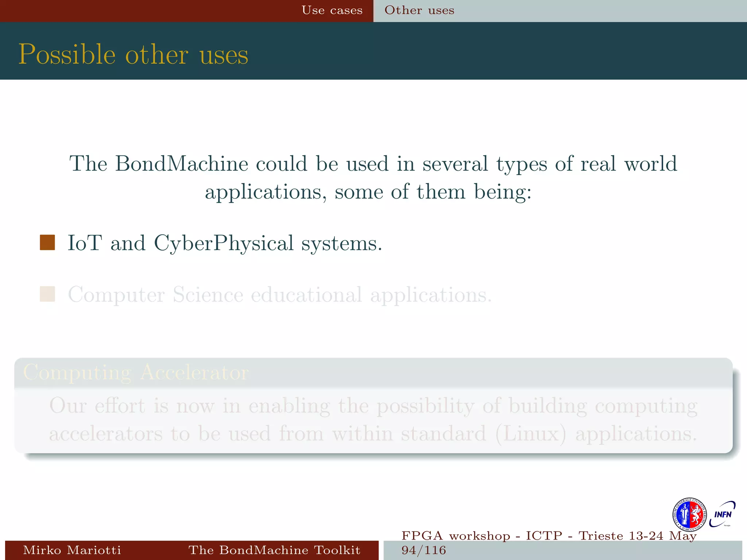
Task: Click the faded 'Computing Accelerator' block title
Action: tap(136, 373)
